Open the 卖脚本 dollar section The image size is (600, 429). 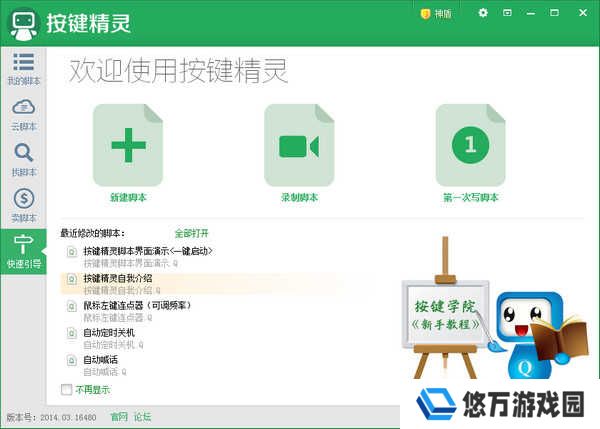coord(23,206)
